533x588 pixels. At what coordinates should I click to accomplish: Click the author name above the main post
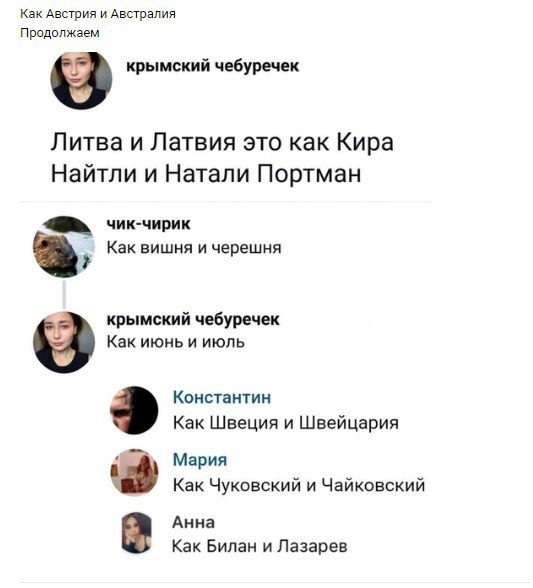coord(212,66)
